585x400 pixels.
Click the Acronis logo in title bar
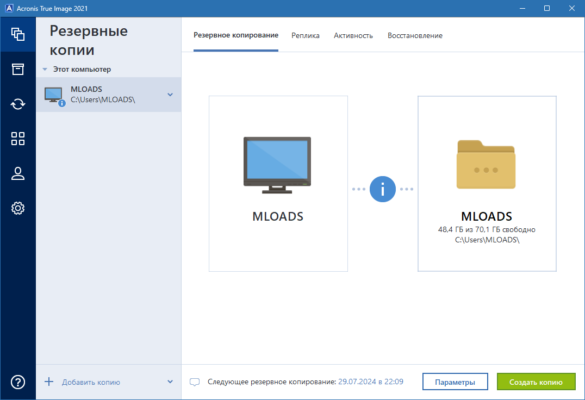click(x=9, y=8)
